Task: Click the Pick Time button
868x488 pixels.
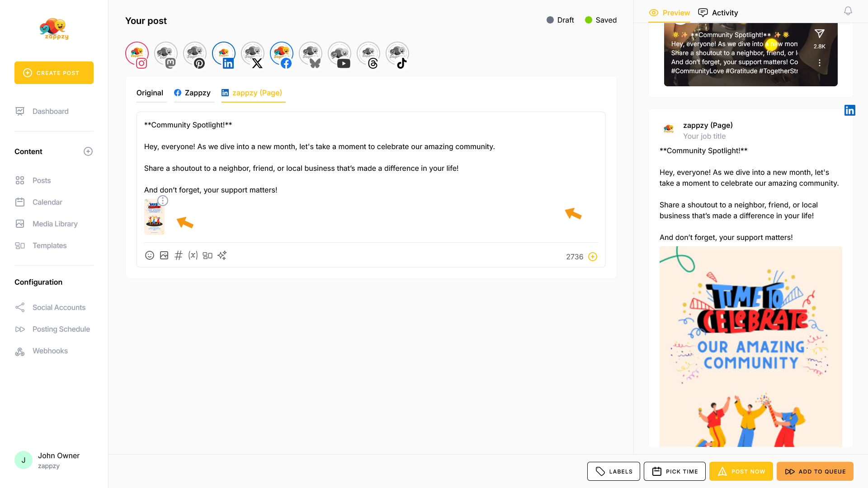Action: click(675, 471)
